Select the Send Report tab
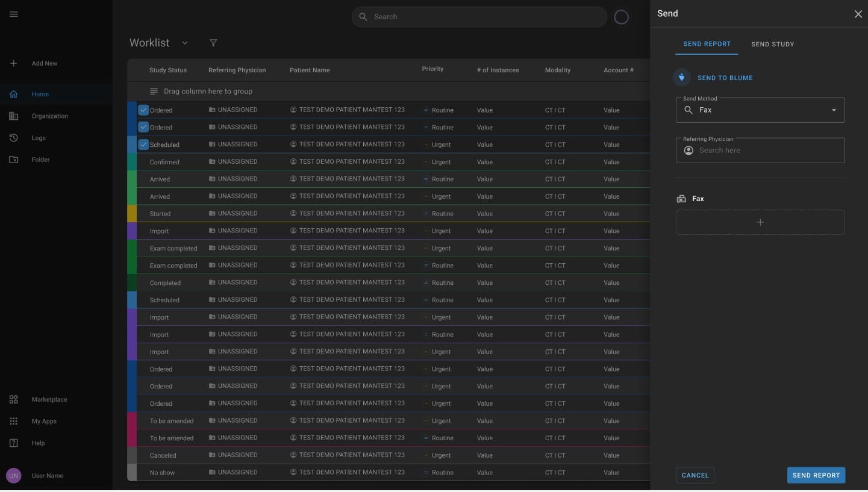The width and height of the screenshot is (868, 492). [x=707, y=44]
